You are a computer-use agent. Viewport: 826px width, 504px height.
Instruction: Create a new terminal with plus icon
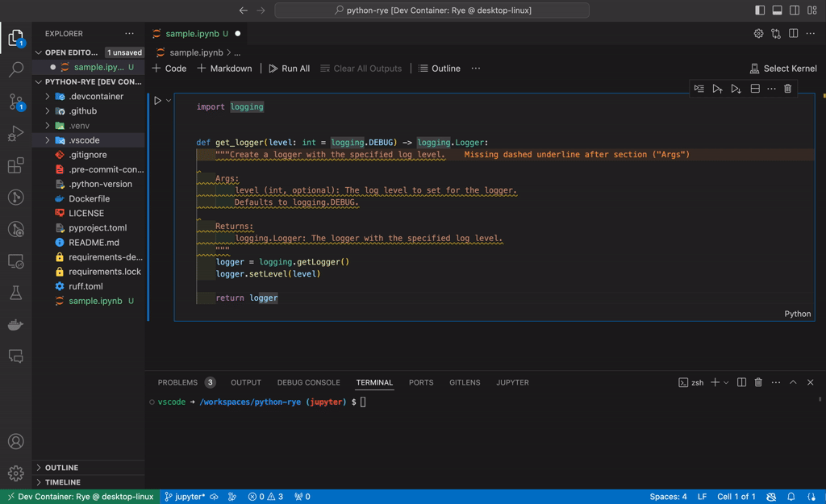click(715, 382)
